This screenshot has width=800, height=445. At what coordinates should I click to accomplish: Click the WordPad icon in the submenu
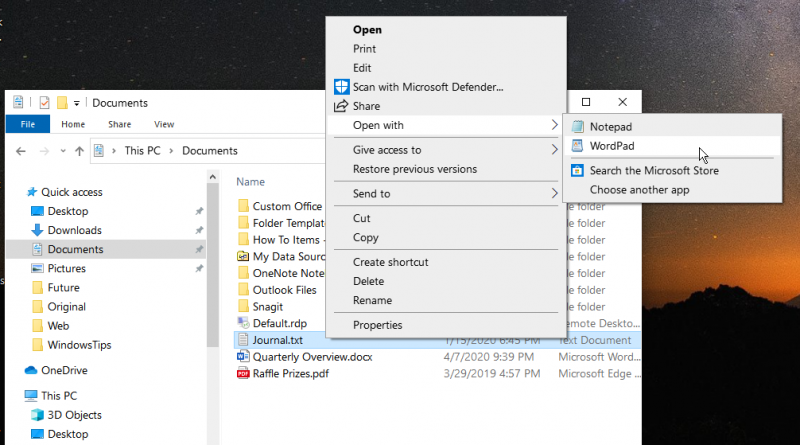click(x=577, y=146)
